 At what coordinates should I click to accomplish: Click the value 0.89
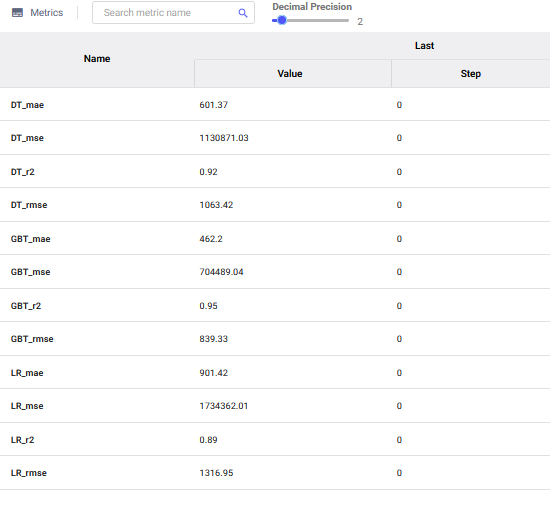pyautogui.click(x=208, y=440)
